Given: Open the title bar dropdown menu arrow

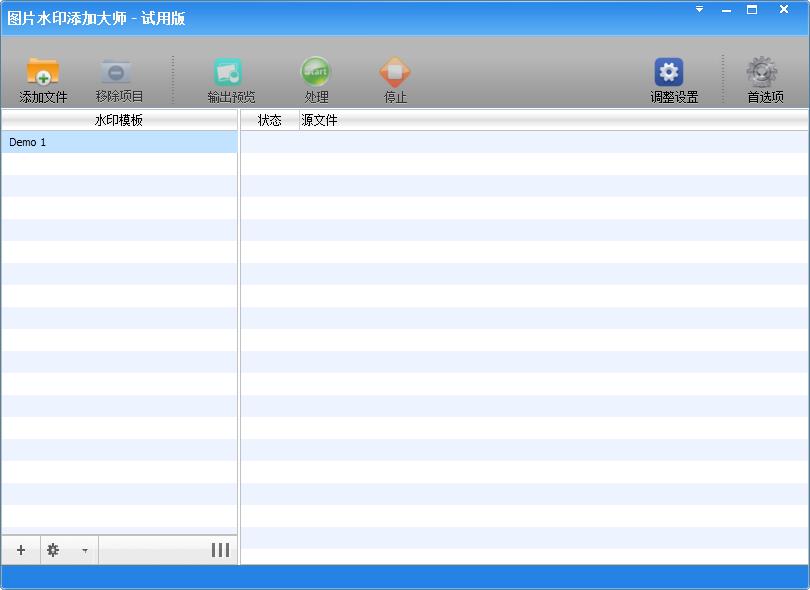Looking at the screenshot, I should tap(699, 9).
